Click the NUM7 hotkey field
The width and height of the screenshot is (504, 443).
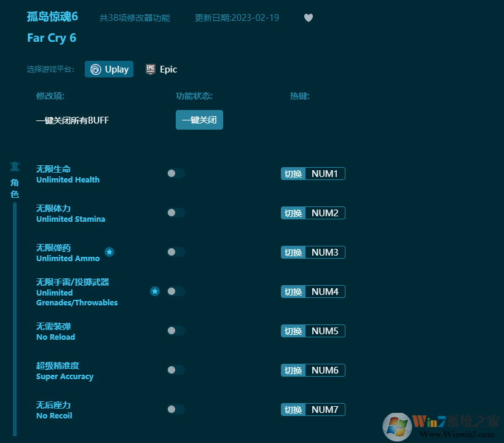(x=325, y=410)
